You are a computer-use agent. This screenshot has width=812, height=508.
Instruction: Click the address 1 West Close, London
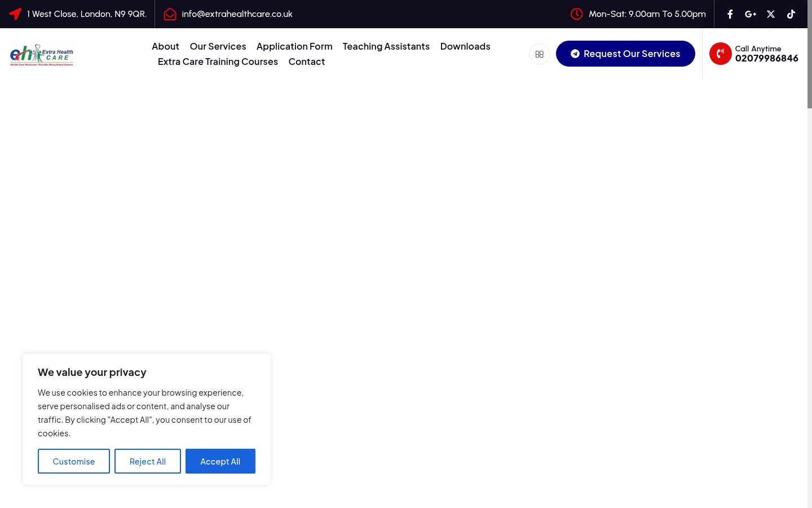point(87,14)
